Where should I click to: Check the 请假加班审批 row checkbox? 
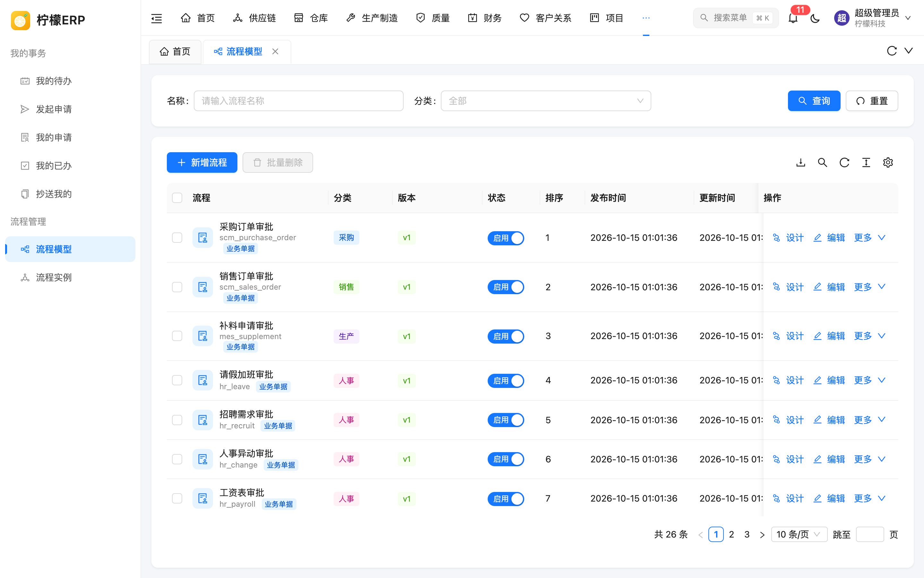pyautogui.click(x=177, y=381)
